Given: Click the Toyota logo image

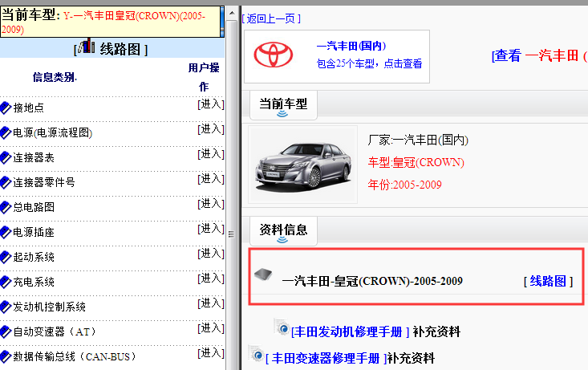Looking at the screenshot, I should pos(273,55).
